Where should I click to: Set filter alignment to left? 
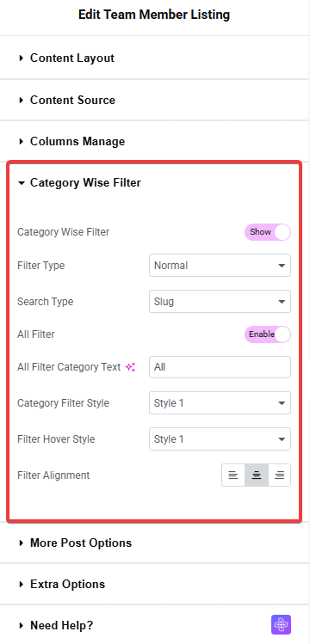click(233, 475)
